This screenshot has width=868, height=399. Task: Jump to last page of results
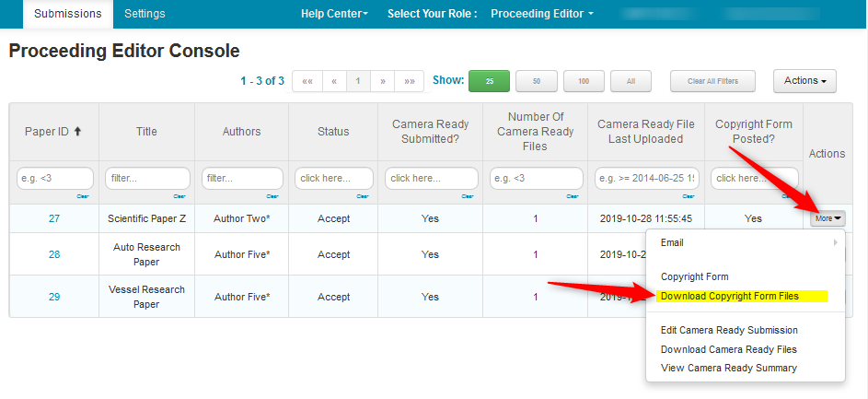click(409, 81)
